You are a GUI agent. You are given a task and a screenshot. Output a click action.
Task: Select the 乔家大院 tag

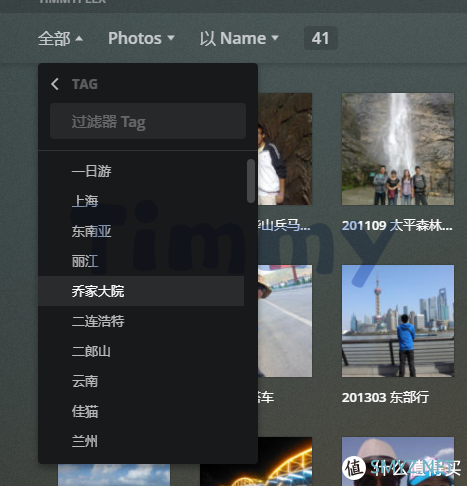[x=141, y=291]
